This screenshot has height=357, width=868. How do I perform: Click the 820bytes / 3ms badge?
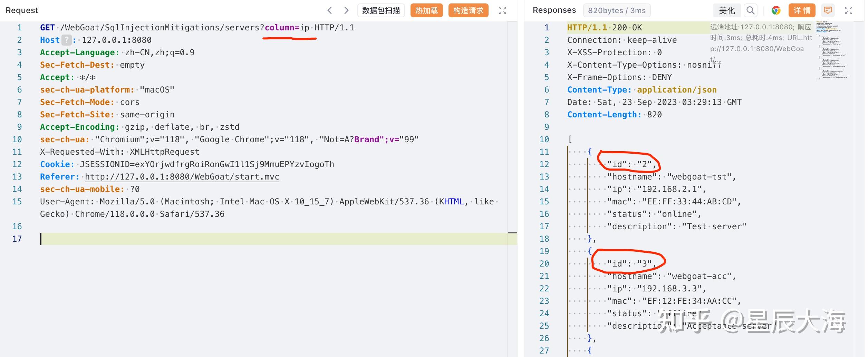click(617, 10)
